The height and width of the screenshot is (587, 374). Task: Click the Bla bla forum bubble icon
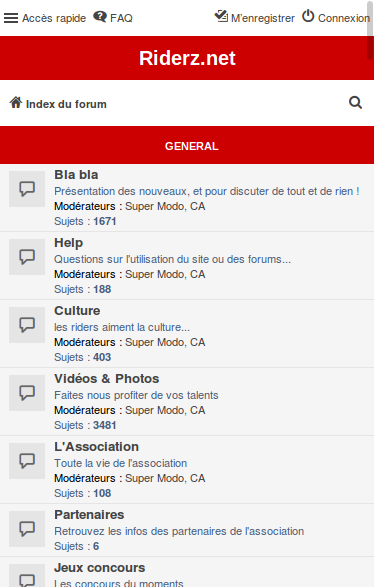(27, 189)
